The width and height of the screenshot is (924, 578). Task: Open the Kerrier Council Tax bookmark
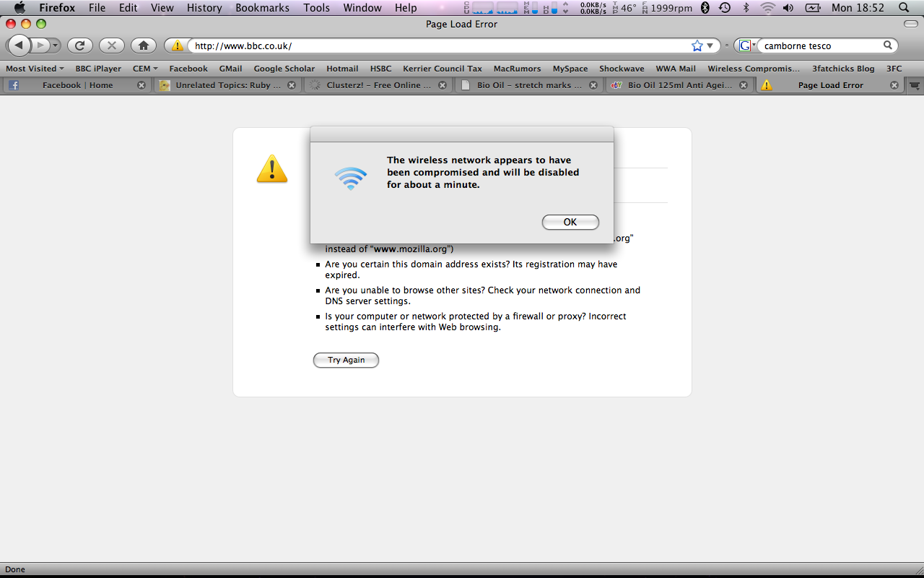pos(443,69)
